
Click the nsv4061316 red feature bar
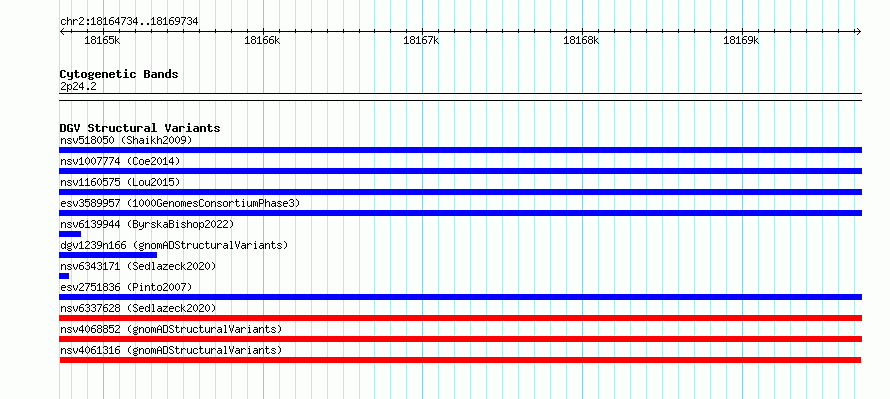coord(460,360)
